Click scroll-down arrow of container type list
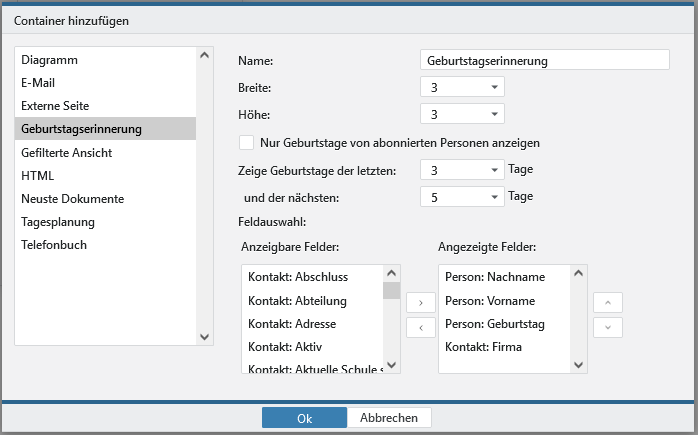The width and height of the screenshot is (698, 435). coord(204,337)
